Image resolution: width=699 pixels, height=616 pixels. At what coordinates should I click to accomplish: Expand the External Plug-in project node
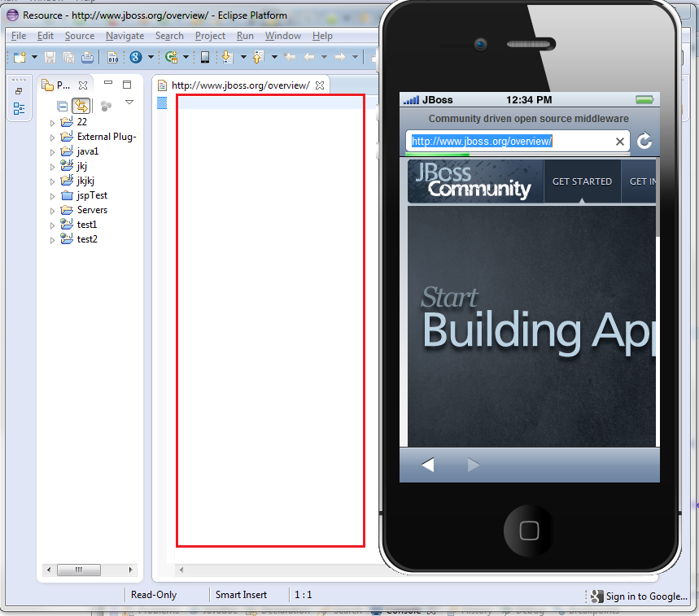(52, 138)
